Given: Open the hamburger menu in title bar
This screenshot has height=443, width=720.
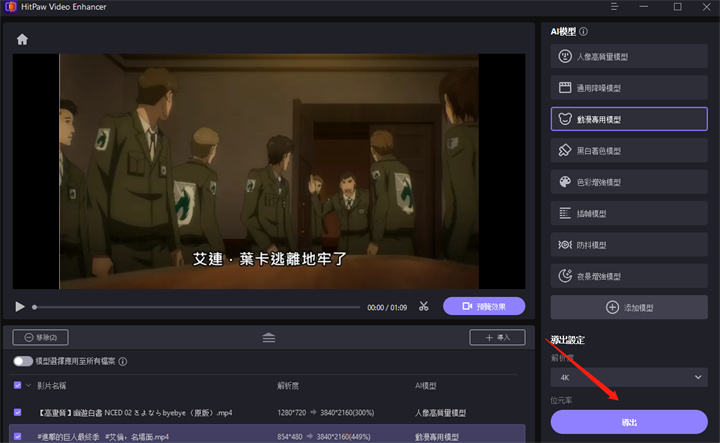Looking at the screenshot, I should tap(614, 6).
